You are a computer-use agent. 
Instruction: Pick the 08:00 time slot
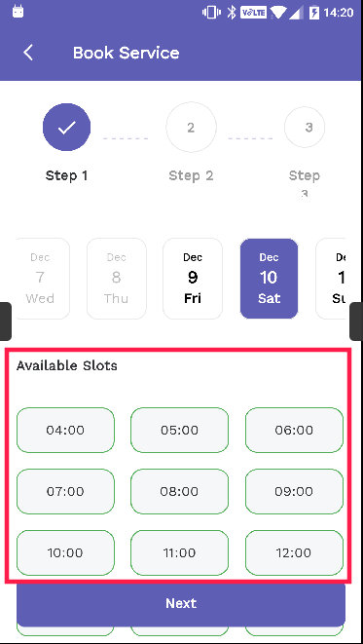180,491
